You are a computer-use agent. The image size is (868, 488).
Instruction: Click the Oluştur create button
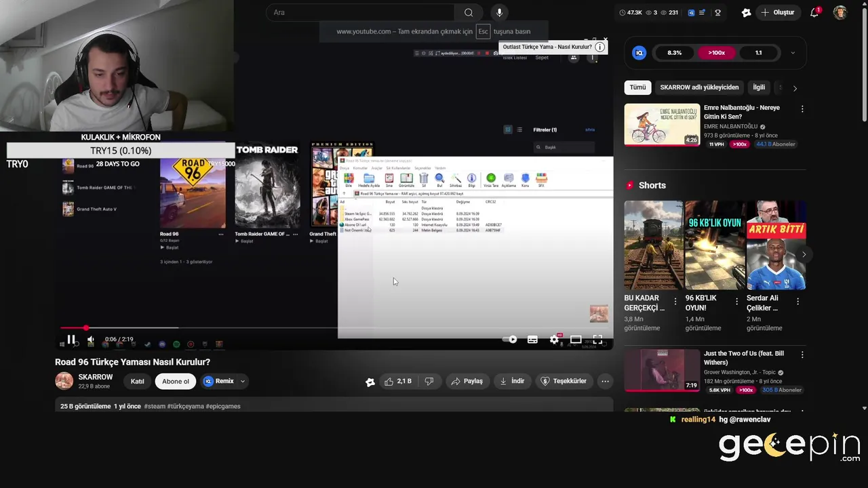coord(777,12)
